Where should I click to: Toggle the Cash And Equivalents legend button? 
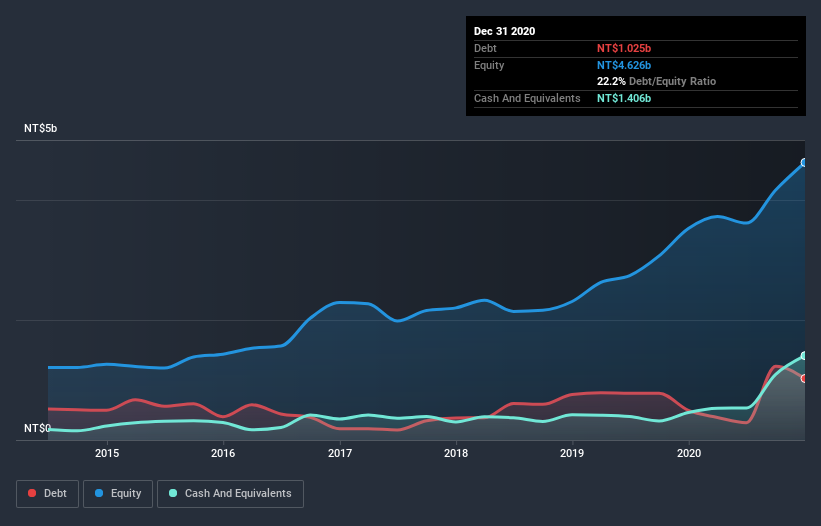(230, 494)
